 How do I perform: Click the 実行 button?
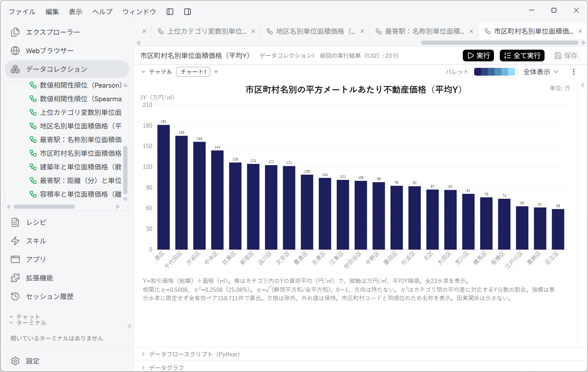(x=478, y=56)
